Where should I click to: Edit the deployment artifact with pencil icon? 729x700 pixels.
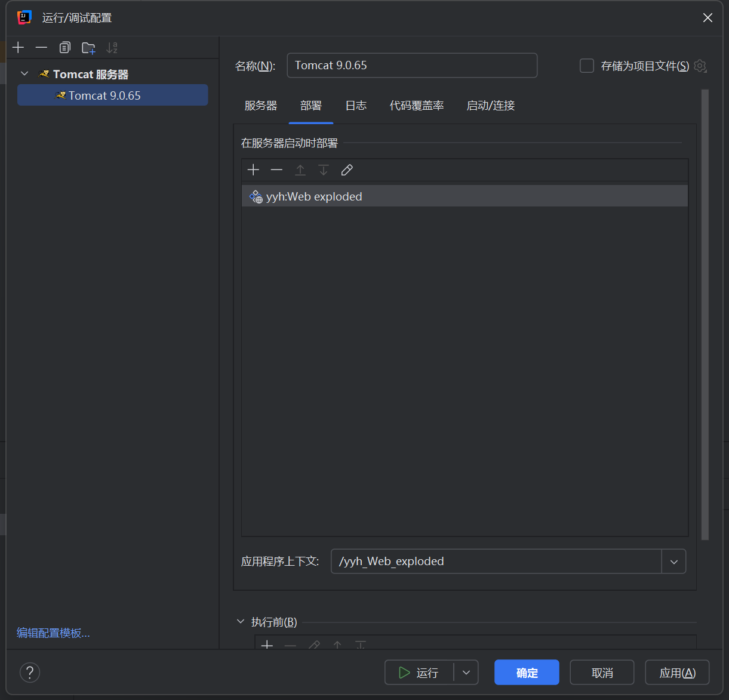pyautogui.click(x=347, y=170)
